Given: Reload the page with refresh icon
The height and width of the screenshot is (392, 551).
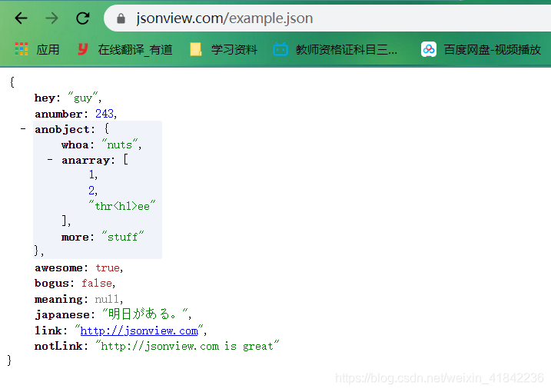Looking at the screenshot, I should point(83,18).
